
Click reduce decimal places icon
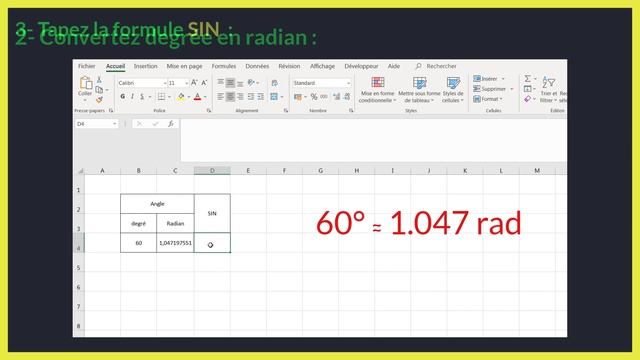click(347, 97)
